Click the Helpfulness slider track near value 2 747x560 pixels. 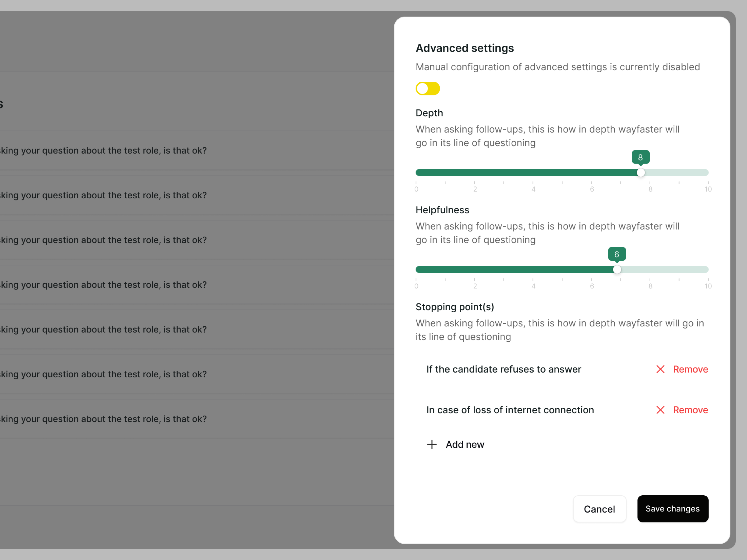pos(475,269)
